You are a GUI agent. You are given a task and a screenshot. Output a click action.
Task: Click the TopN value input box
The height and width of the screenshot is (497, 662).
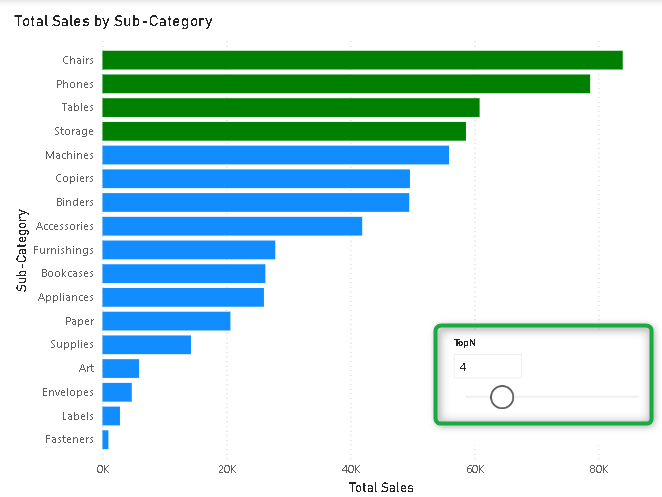(x=487, y=367)
